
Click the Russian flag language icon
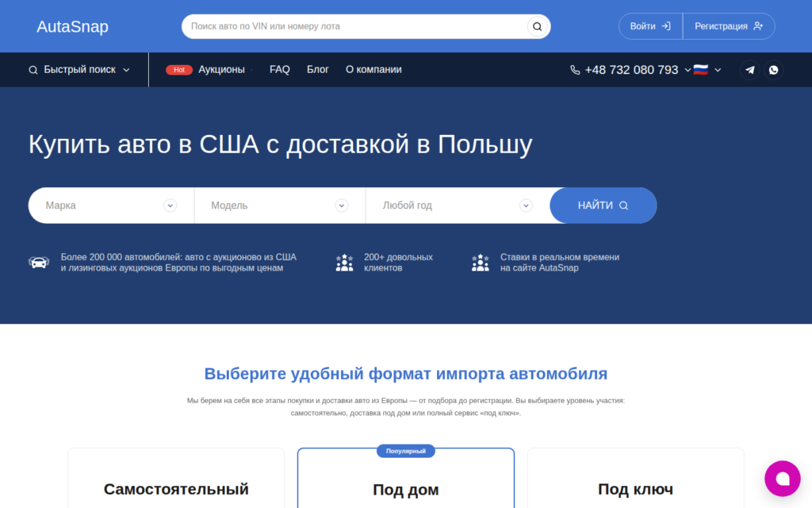tap(701, 70)
